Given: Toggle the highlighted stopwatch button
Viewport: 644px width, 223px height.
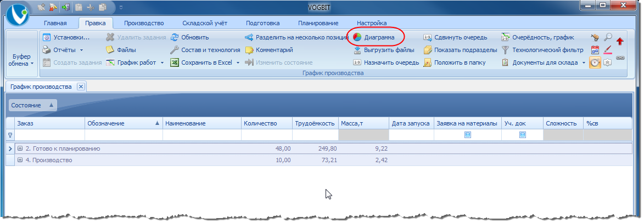Looking at the screenshot, I should 595,62.
